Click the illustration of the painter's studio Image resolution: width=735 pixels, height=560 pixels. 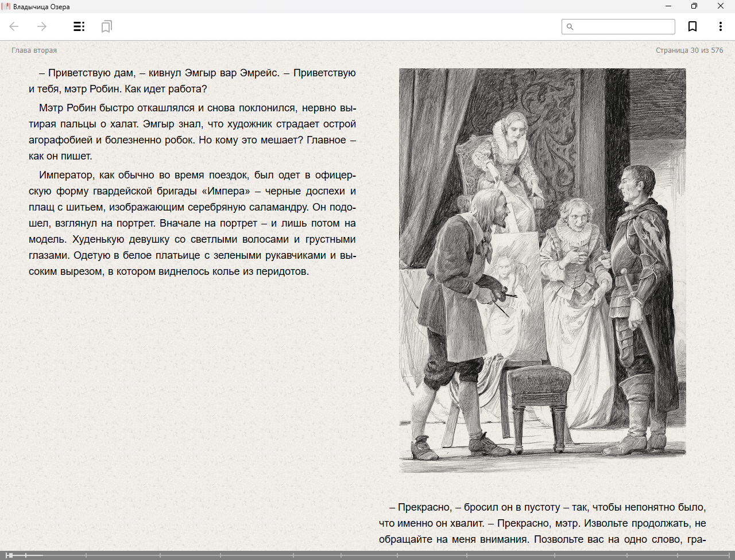542,270
